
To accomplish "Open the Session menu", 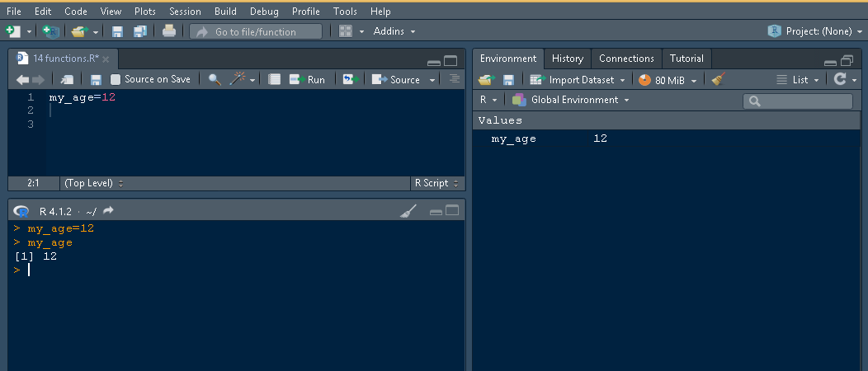I will tap(185, 11).
